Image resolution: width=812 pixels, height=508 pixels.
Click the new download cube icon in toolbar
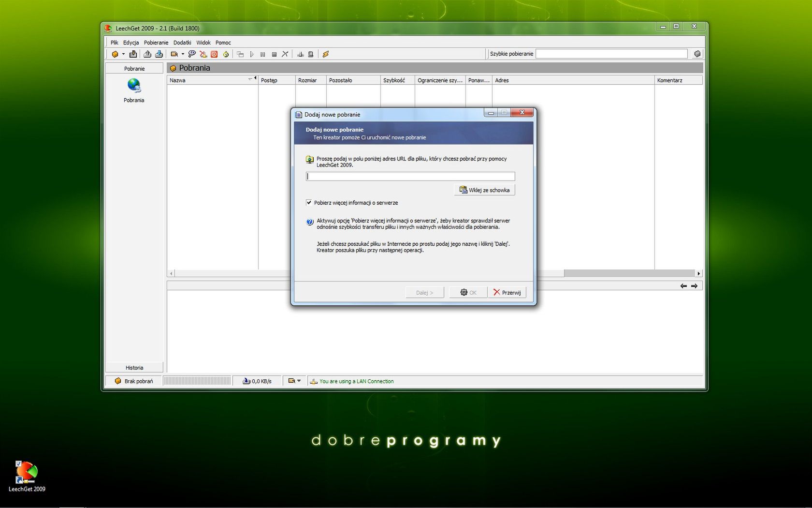(x=115, y=54)
